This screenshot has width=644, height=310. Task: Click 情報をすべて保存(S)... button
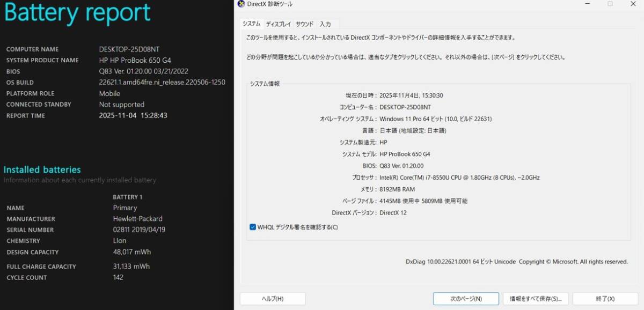pos(535,299)
